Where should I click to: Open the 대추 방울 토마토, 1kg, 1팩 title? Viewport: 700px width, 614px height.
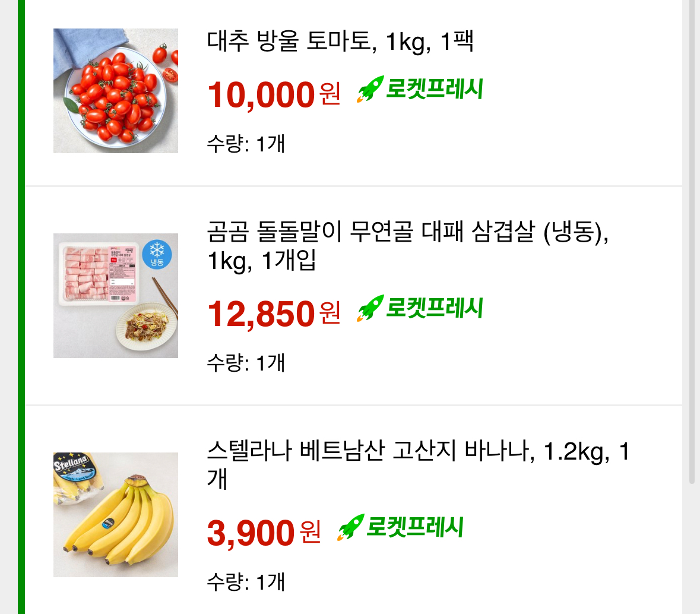pos(340,42)
